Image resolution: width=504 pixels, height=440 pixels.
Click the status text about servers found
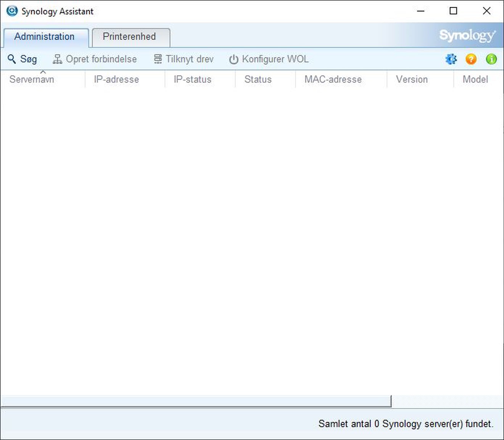point(406,424)
